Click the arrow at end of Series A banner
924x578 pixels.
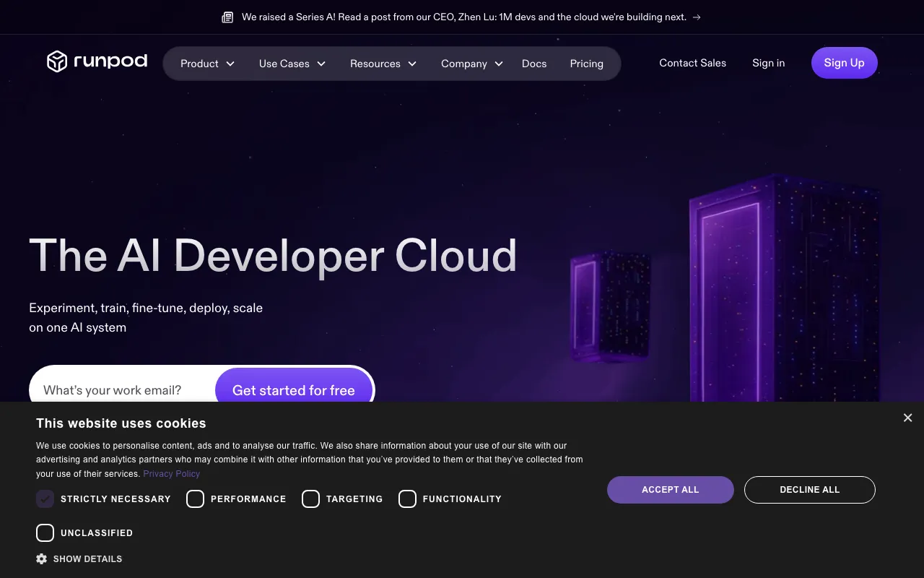[x=697, y=17]
